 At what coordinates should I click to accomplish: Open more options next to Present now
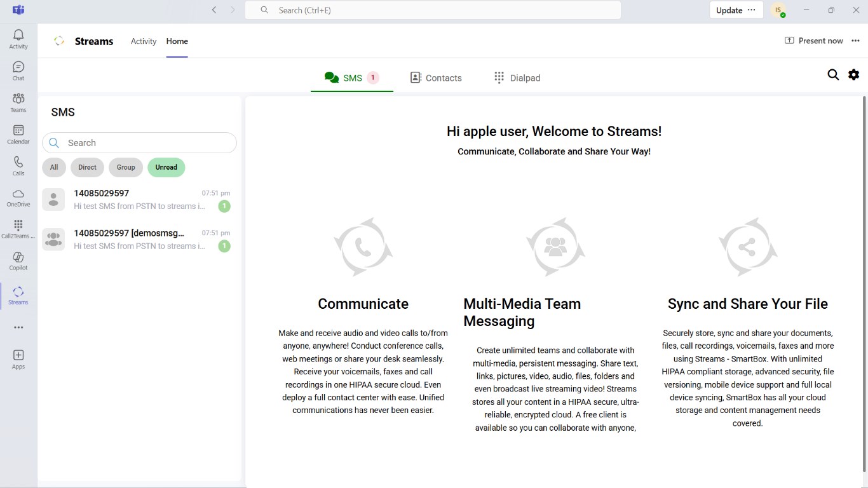coord(855,41)
